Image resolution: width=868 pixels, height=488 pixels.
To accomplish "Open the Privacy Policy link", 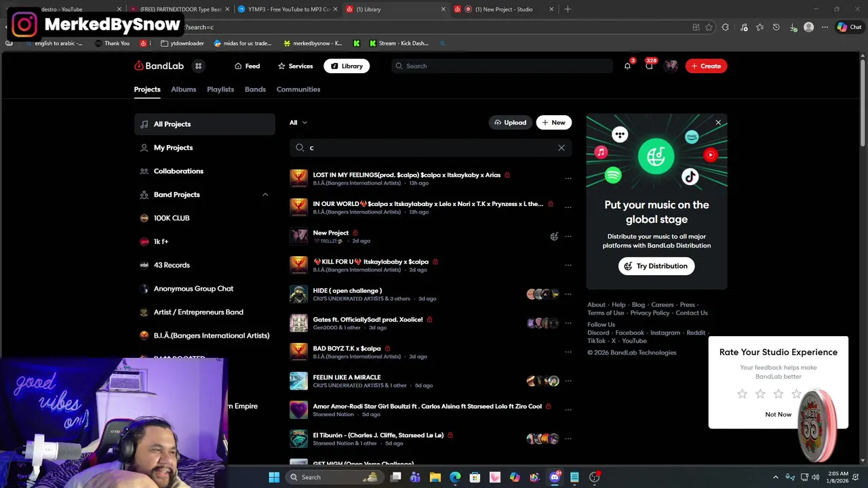I will click(x=650, y=313).
